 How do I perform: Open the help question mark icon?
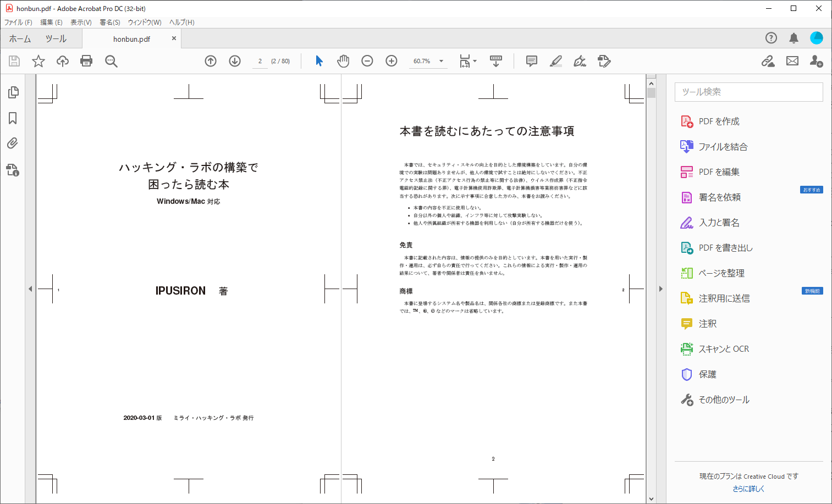[x=772, y=38]
